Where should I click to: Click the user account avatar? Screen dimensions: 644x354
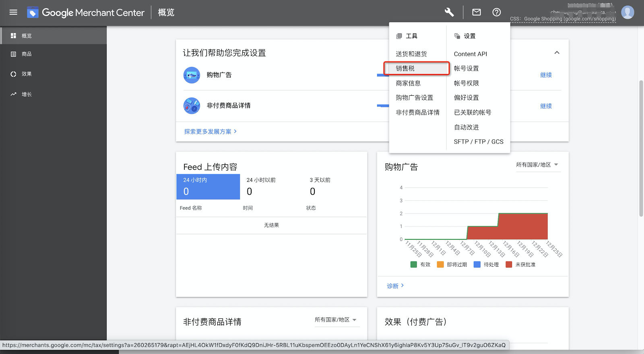(627, 12)
